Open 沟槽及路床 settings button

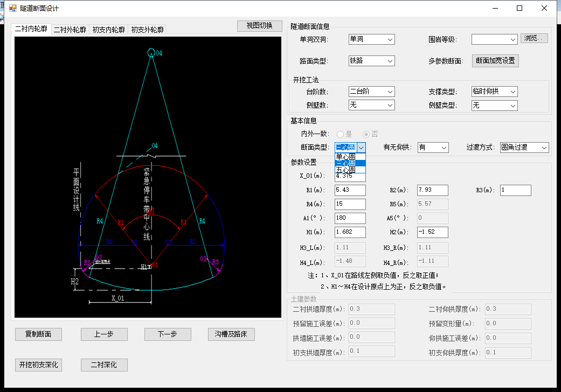(x=231, y=334)
